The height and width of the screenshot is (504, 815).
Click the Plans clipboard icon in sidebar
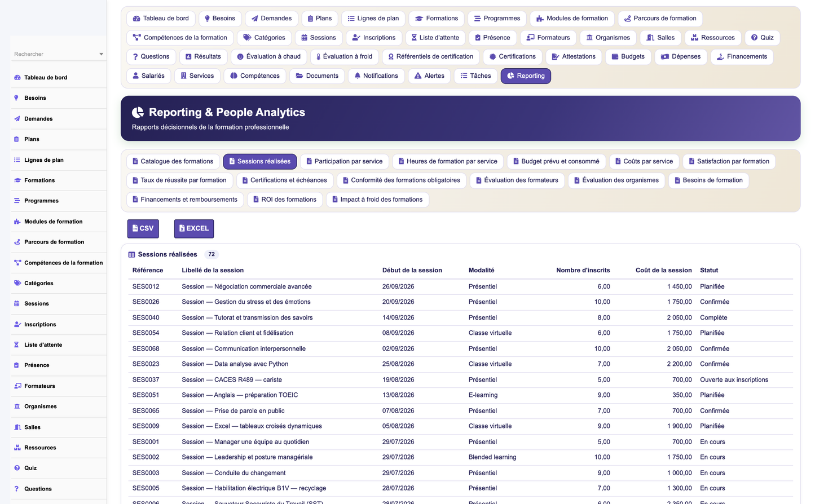(16, 139)
